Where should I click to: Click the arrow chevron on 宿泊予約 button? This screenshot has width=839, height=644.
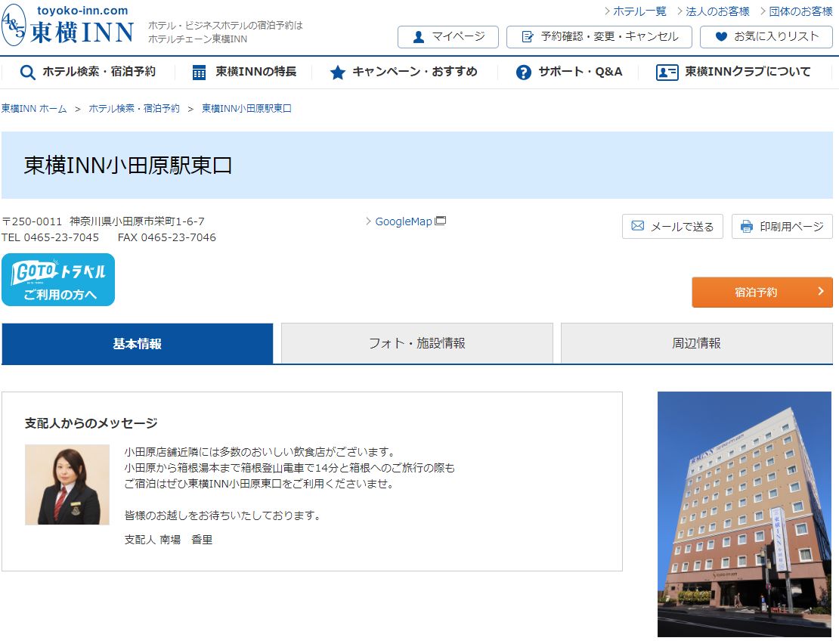(x=821, y=291)
